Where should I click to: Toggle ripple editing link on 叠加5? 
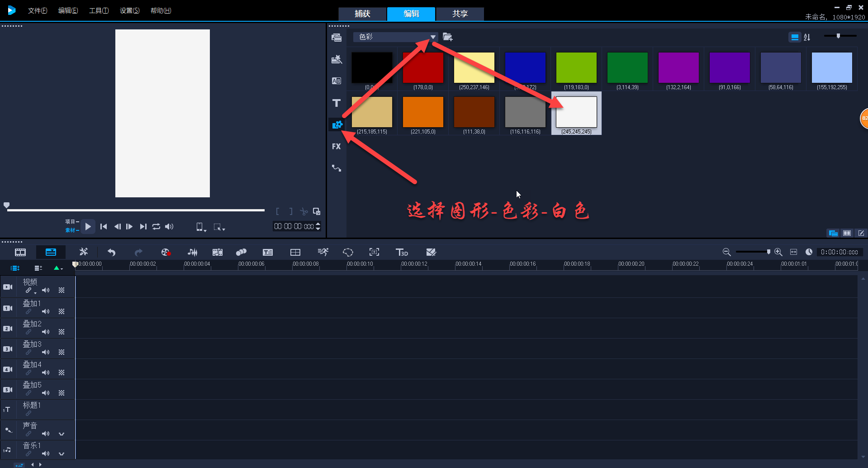point(28,393)
